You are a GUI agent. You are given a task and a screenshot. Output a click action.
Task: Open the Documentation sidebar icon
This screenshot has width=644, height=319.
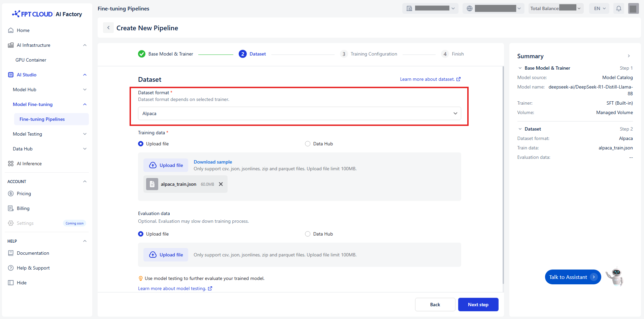[x=11, y=253]
